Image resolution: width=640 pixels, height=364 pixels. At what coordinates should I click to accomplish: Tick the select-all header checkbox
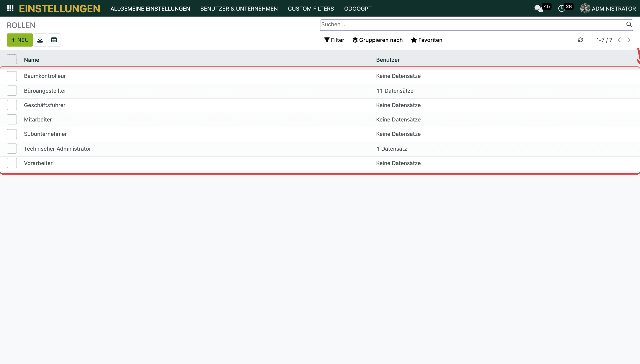12,59
